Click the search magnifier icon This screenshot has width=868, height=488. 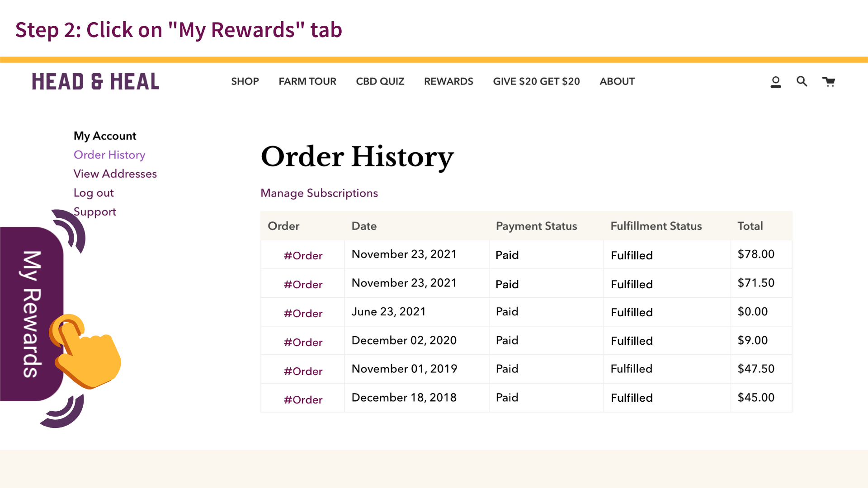pyautogui.click(x=802, y=81)
